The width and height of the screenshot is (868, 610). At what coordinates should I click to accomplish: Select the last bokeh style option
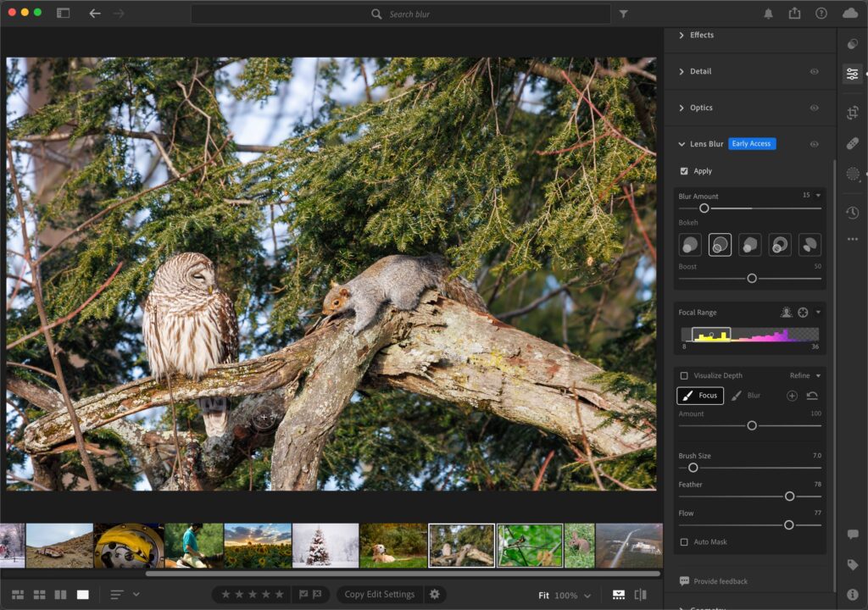coord(810,245)
